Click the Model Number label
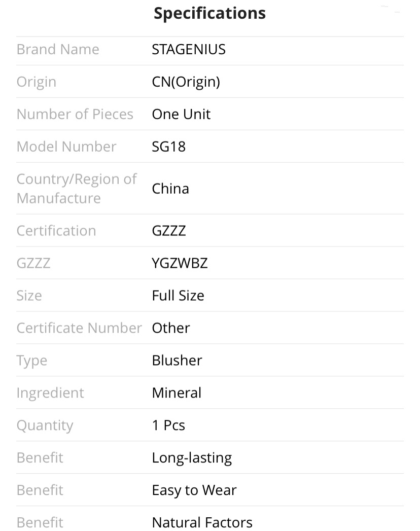420x531 pixels. click(66, 147)
